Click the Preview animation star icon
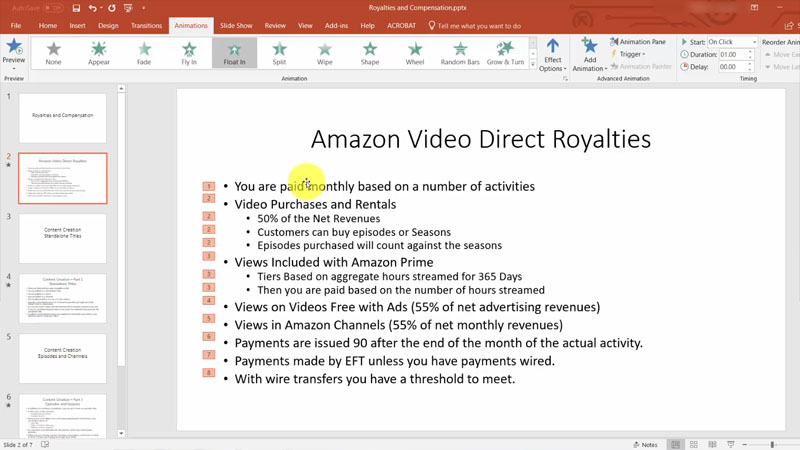This screenshot has height=450, width=800. (x=14, y=52)
